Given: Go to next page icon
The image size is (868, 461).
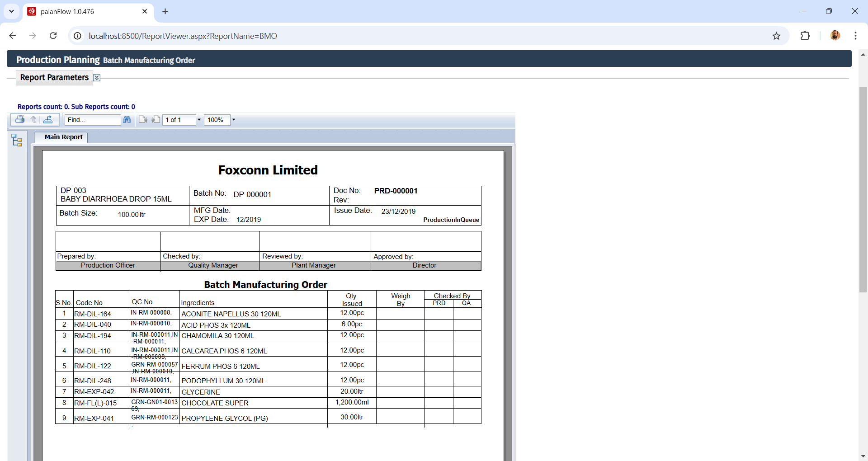Looking at the screenshot, I should pos(143,119).
